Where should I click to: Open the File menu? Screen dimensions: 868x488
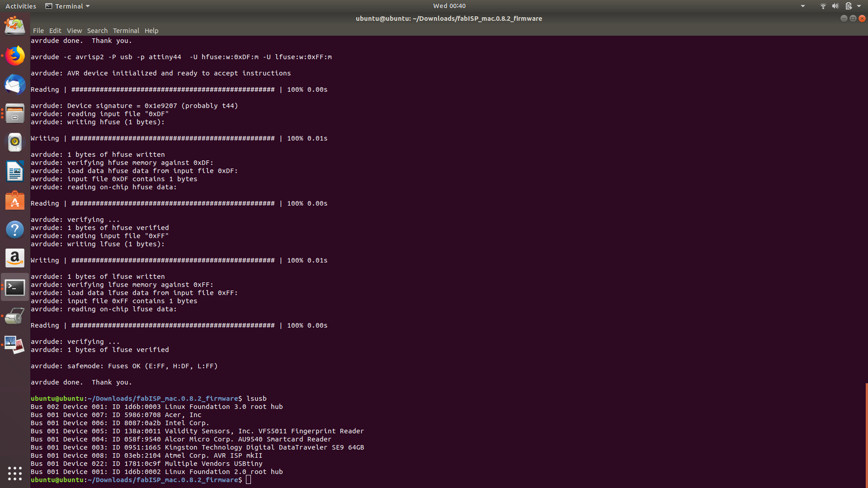tap(38, 31)
